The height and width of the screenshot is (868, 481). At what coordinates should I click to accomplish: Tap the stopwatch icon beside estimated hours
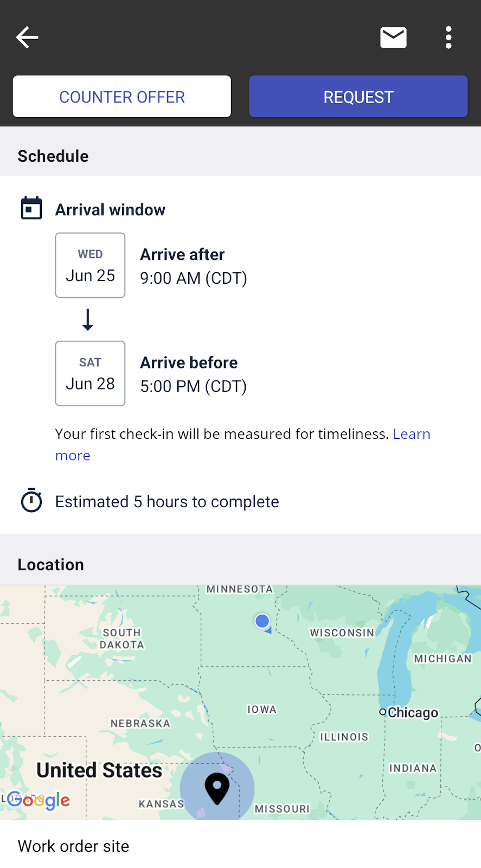(31, 501)
